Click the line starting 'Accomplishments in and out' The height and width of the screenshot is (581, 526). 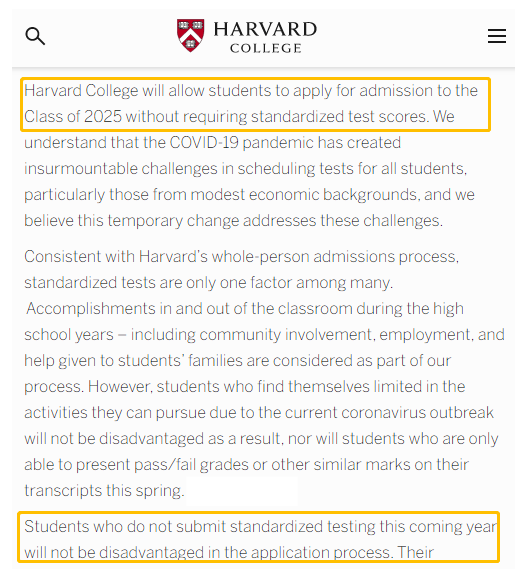(x=245, y=309)
